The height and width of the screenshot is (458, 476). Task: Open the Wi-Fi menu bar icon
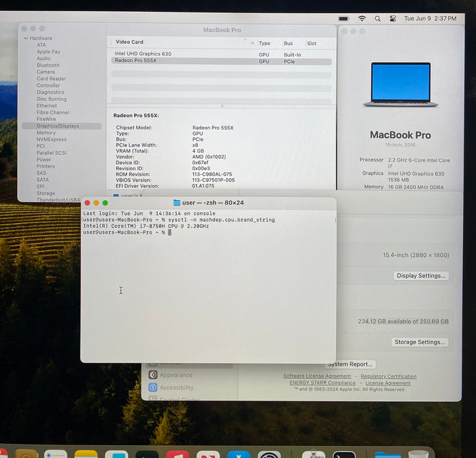point(361,19)
